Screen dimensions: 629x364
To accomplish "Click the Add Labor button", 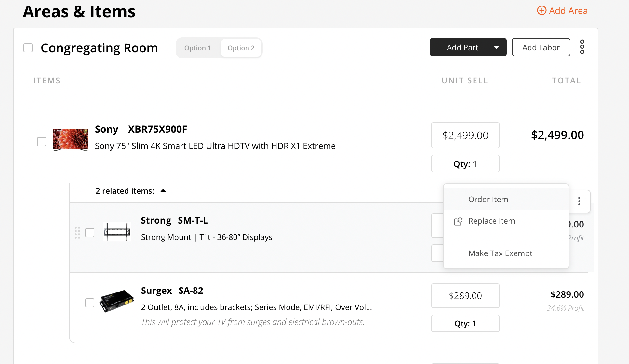I will (541, 47).
